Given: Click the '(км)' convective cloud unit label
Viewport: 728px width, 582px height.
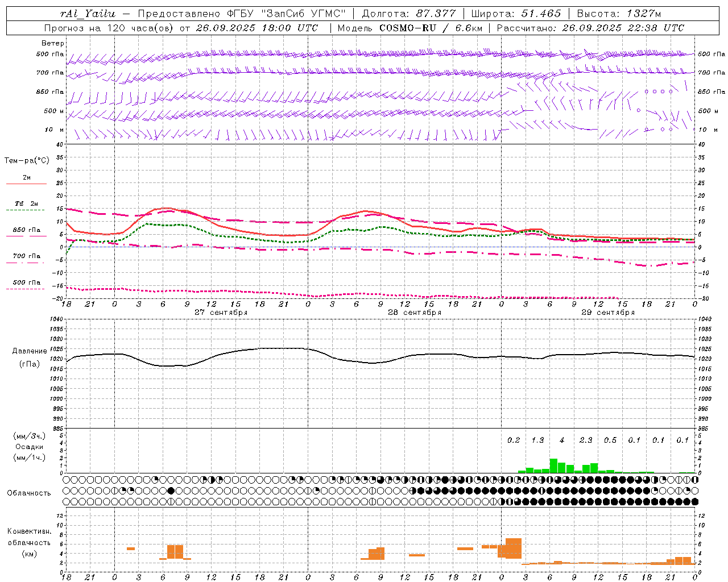Looking at the screenshot, I should click(x=29, y=553).
